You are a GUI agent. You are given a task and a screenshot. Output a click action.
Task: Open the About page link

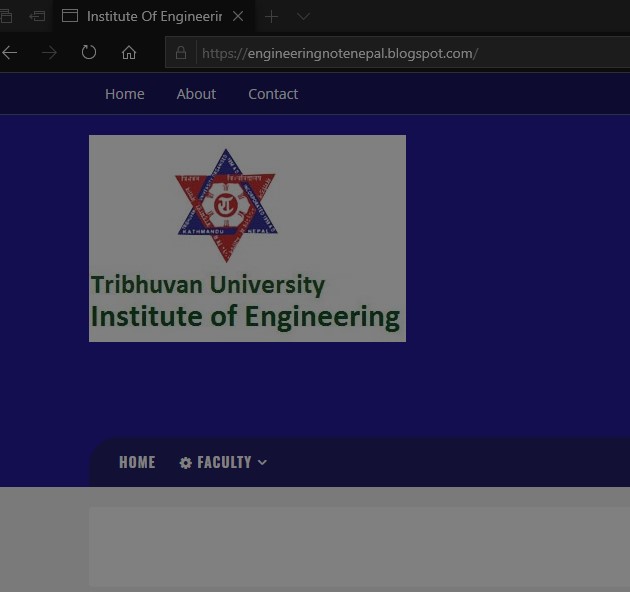pos(196,94)
